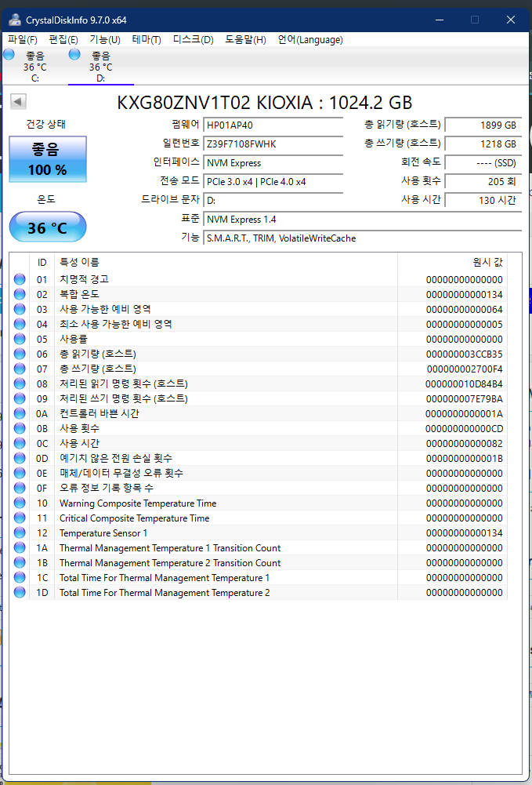Click power-on hours value 130 시간
Viewport: 532px width, 785px height.
pyautogui.click(x=483, y=201)
